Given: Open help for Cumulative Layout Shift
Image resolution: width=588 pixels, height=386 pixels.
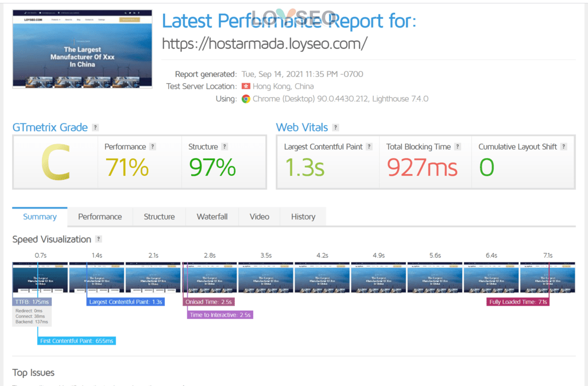Looking at the screenshot, I should [564, 146].
